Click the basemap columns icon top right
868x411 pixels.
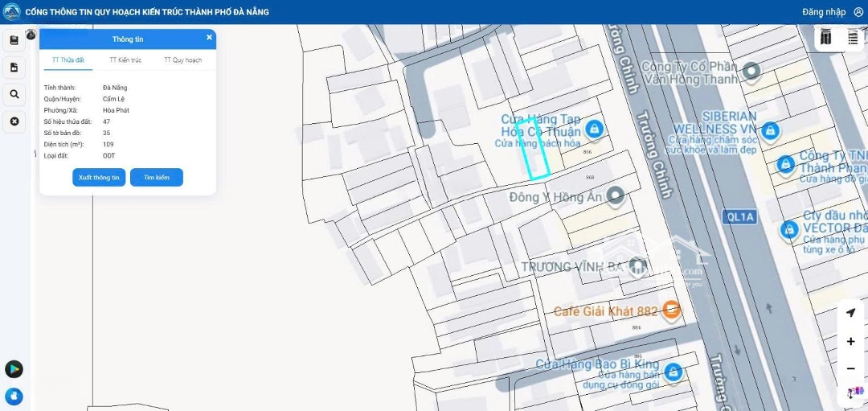tap(826, 38)
